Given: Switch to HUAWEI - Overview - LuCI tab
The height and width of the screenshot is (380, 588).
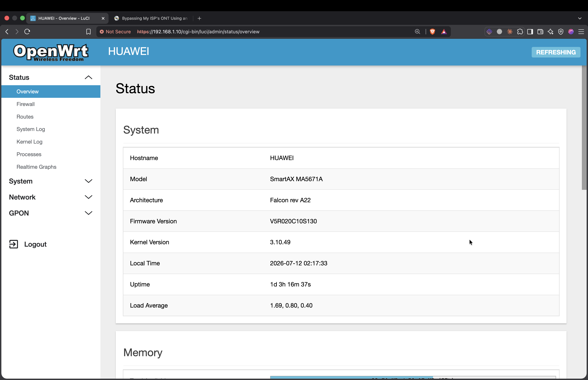Looking at the screenshot, I should coord(67,18).
